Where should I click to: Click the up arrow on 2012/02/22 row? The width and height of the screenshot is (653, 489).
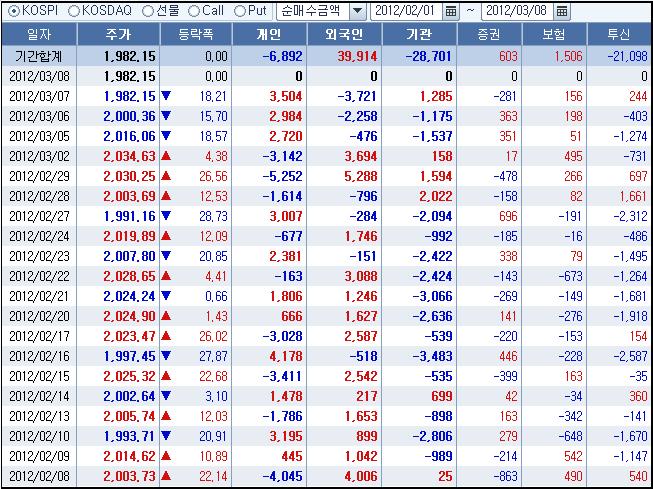166,276
